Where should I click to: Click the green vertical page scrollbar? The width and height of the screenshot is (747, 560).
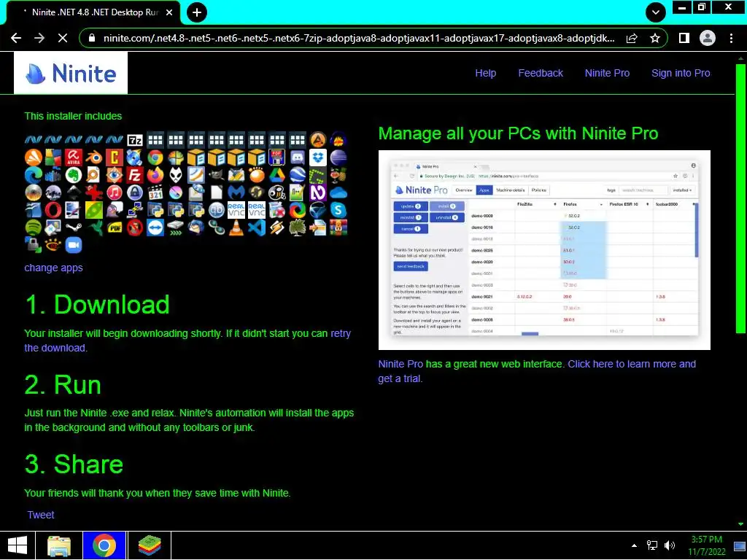pyautogui.click(x=740, y=198)
